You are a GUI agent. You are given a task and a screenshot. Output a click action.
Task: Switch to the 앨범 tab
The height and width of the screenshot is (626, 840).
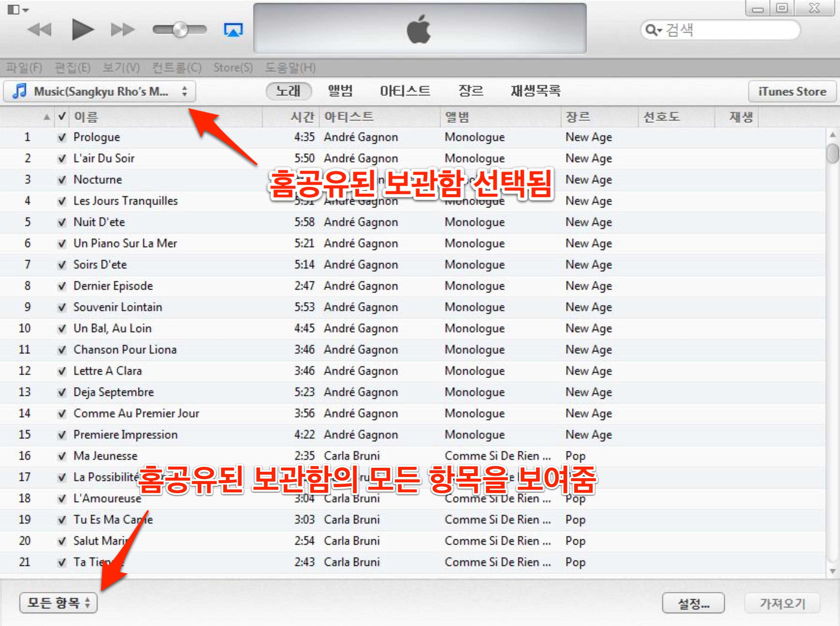click(340, 91)
